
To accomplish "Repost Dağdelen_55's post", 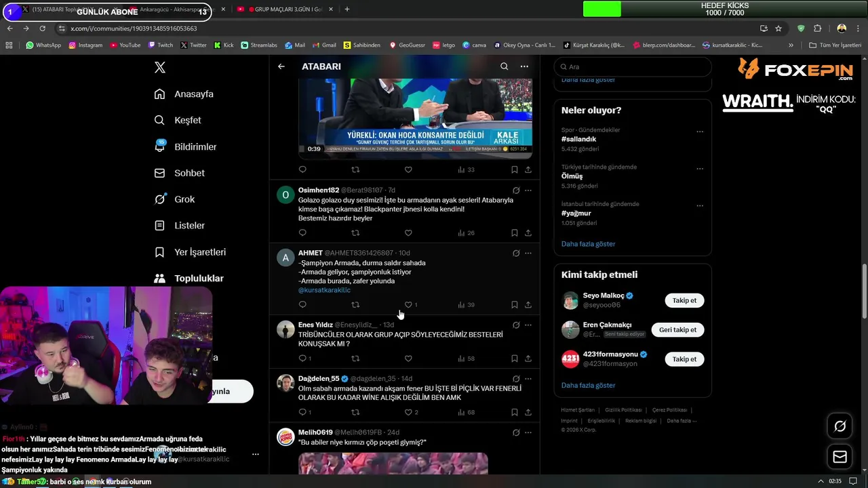I will 355,412.
